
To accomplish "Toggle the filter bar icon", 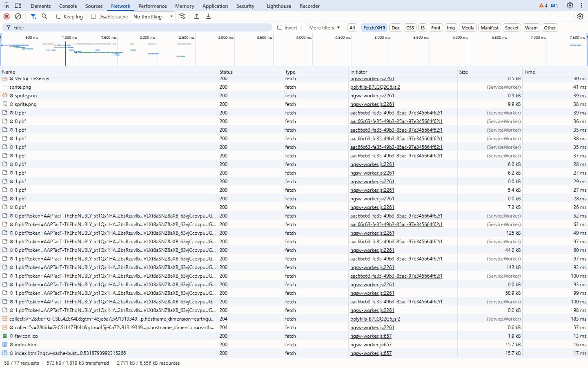I will 33,16.
